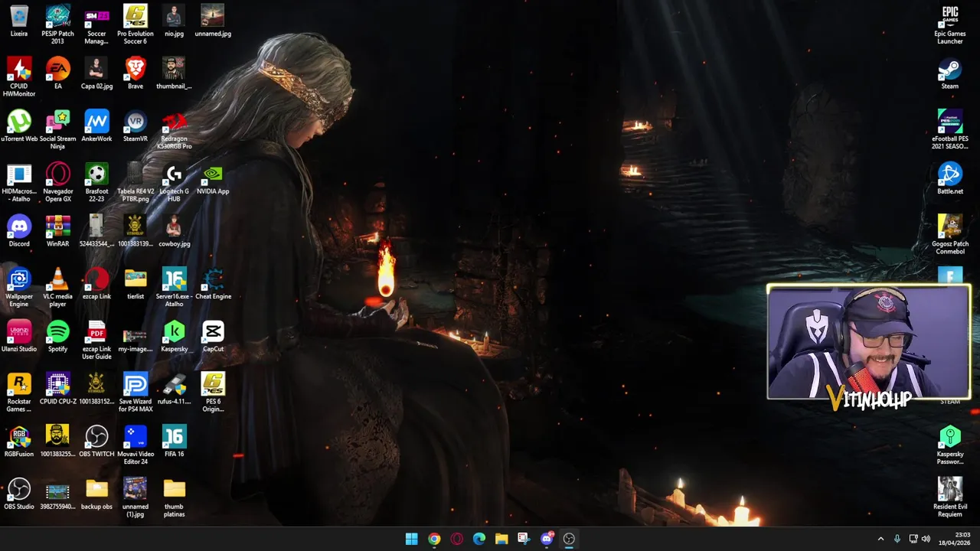Launch SteamVR shortcut
Viewport: 980px width, 551px height.
coord(136,126)
